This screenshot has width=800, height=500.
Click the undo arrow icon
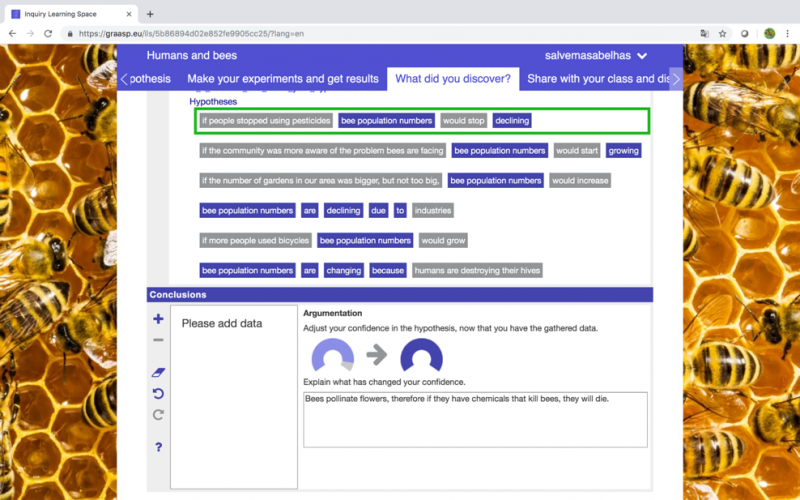158,393
